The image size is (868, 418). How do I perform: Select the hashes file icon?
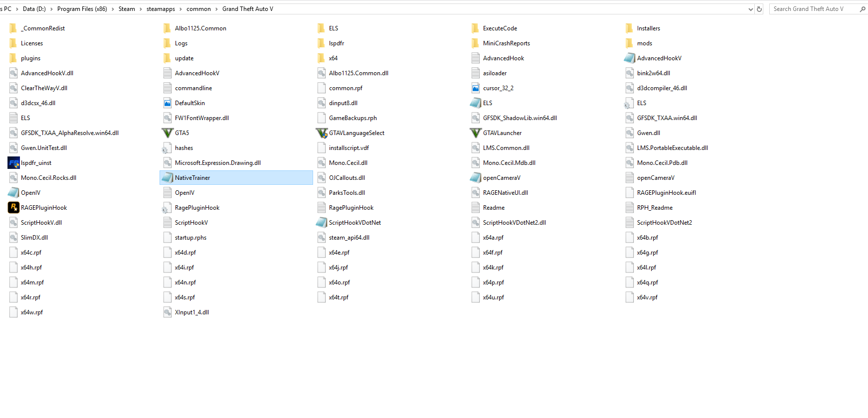tap(168, 148)
